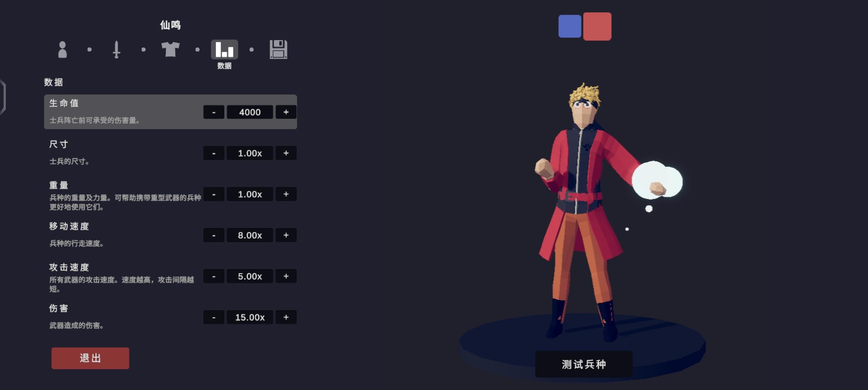Open the sword weapon icon tab
The image size is (868, 390).
point(116,49)
